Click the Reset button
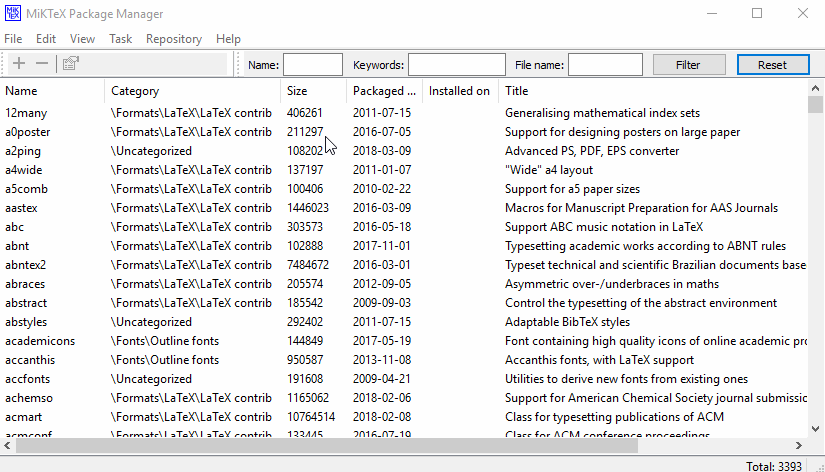 [x=773, y=65]
